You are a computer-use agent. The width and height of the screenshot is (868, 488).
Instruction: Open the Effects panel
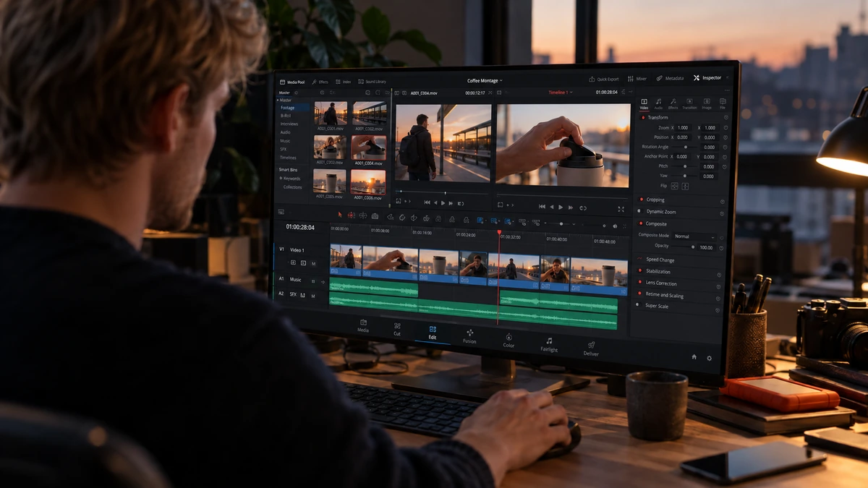pyautogui.click(x=320, y=82)
